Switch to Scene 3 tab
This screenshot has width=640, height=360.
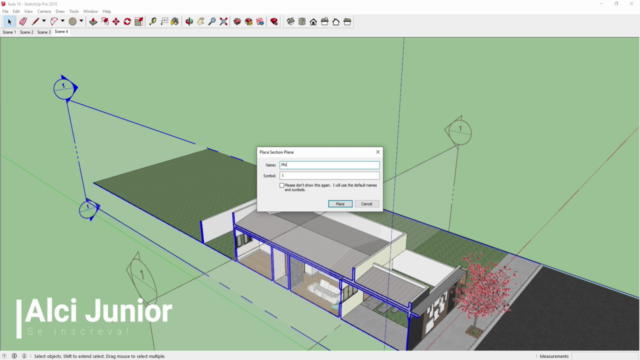tap(44, 32)
